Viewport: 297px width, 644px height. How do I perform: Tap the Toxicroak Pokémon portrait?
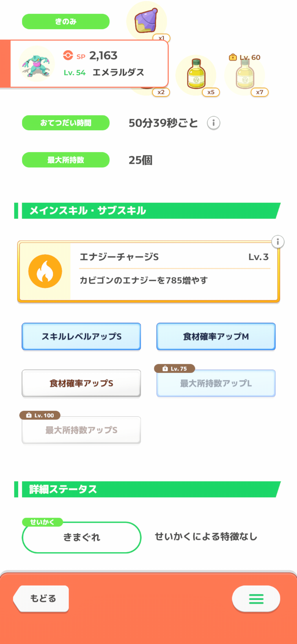tap(37, 64)
